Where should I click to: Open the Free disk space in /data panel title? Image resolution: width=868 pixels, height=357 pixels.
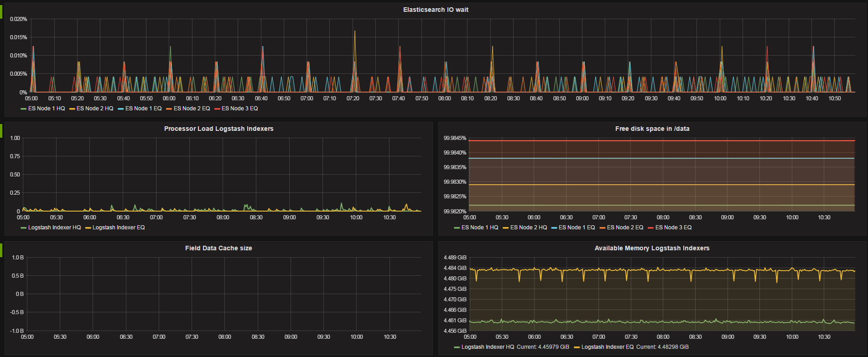click(652, 129)
